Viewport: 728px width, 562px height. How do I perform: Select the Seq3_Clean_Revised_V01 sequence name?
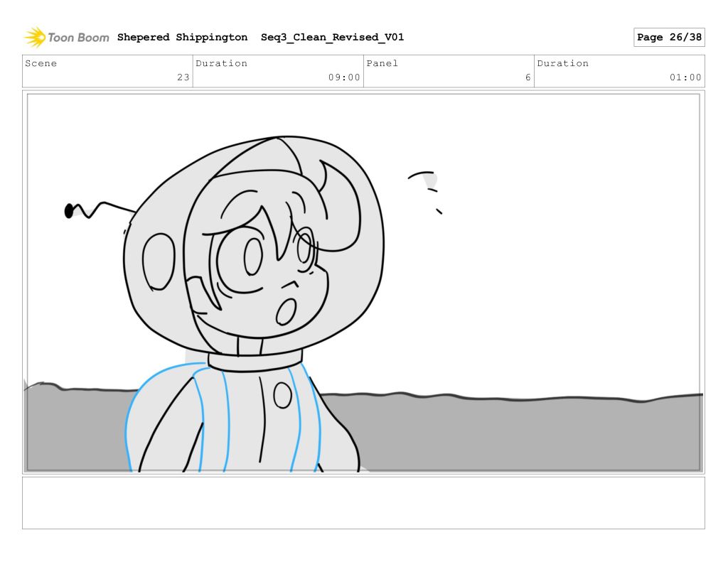(332, 37)
